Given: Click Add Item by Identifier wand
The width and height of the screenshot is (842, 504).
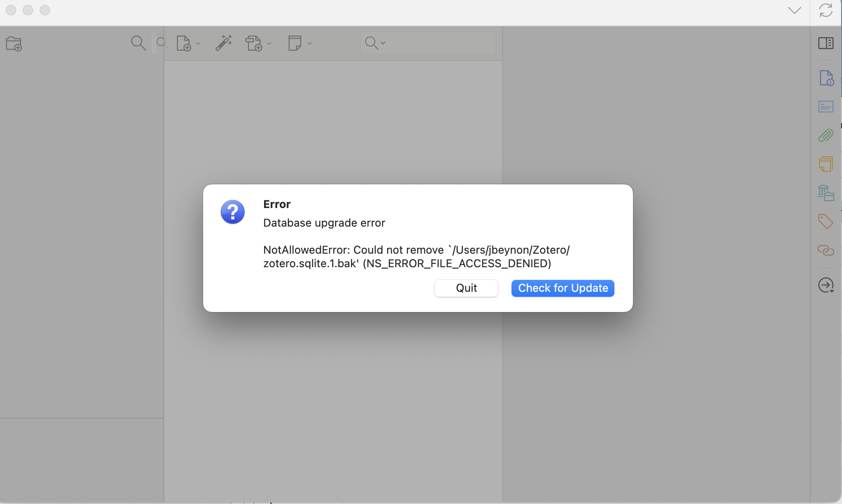Looking at the screenshot, I should pyautogui.click(x=223, y=43).
